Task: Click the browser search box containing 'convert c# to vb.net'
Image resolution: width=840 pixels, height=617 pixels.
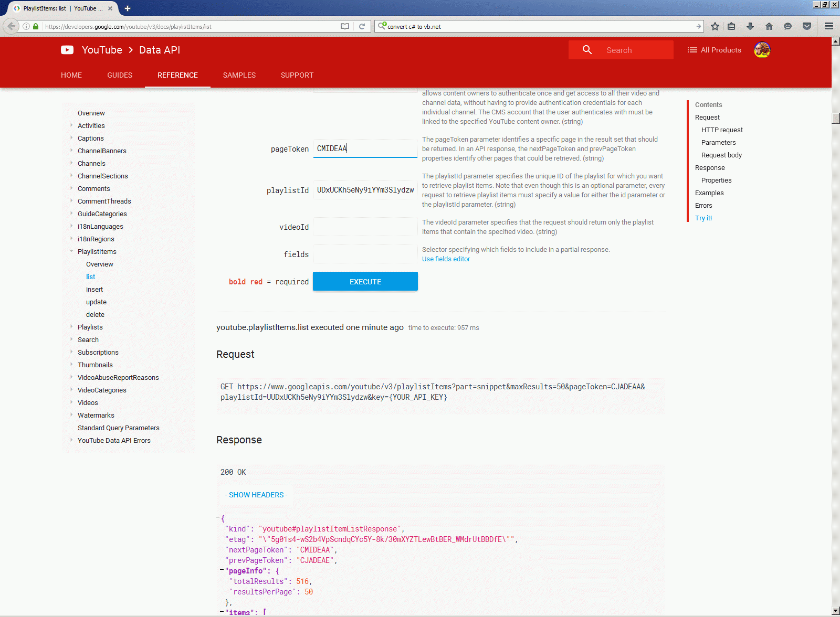Action: (x=540, y=26)
